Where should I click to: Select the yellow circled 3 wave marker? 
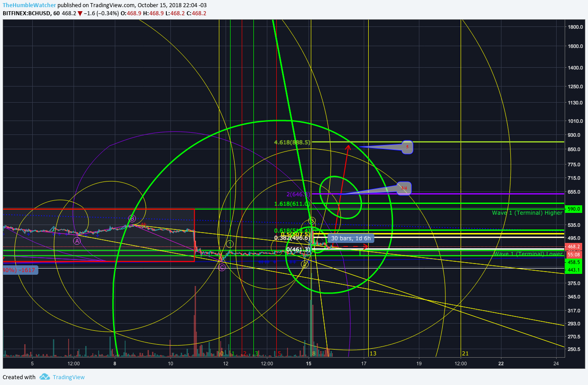click(312, 221)
